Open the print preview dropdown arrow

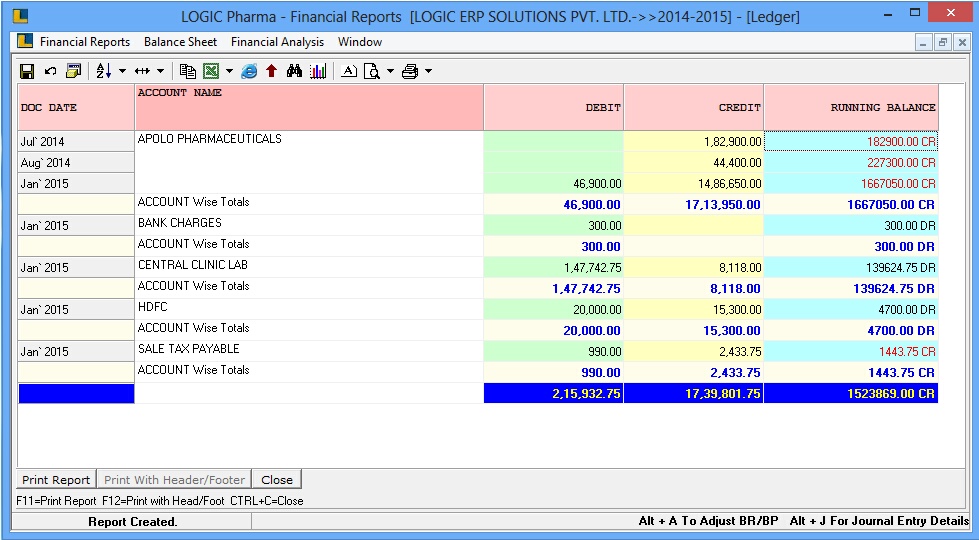[x=390, y=71]
